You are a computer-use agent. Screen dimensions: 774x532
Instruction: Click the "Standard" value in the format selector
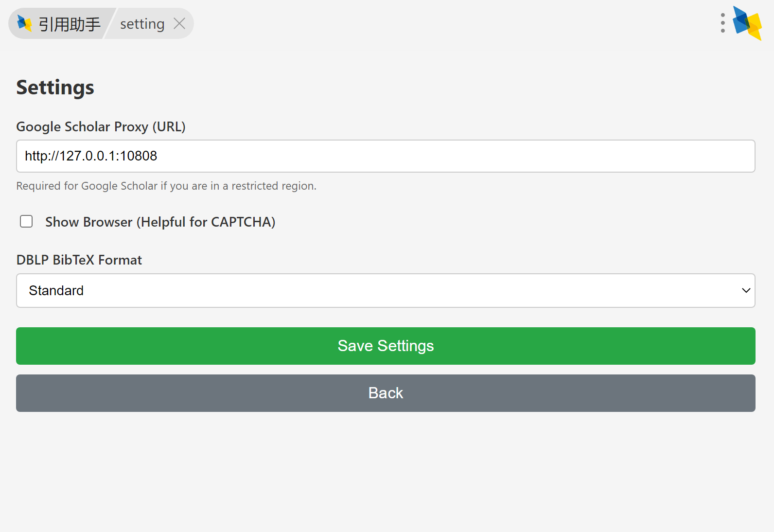(56, 290)
